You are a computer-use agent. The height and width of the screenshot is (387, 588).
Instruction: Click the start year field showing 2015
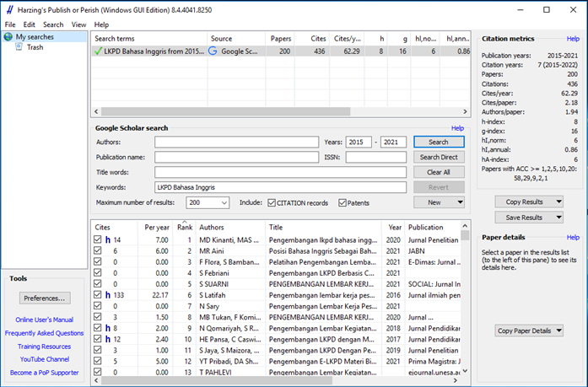[359, 142]
